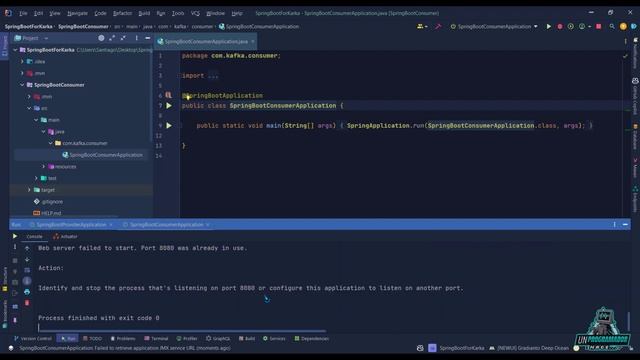640x360 pixels.
Task: Expand the target folder
Action: point(29,190)
